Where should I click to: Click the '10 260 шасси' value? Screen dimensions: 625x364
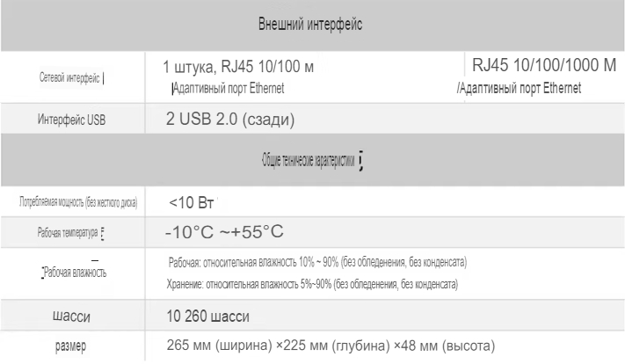[207, 317]
